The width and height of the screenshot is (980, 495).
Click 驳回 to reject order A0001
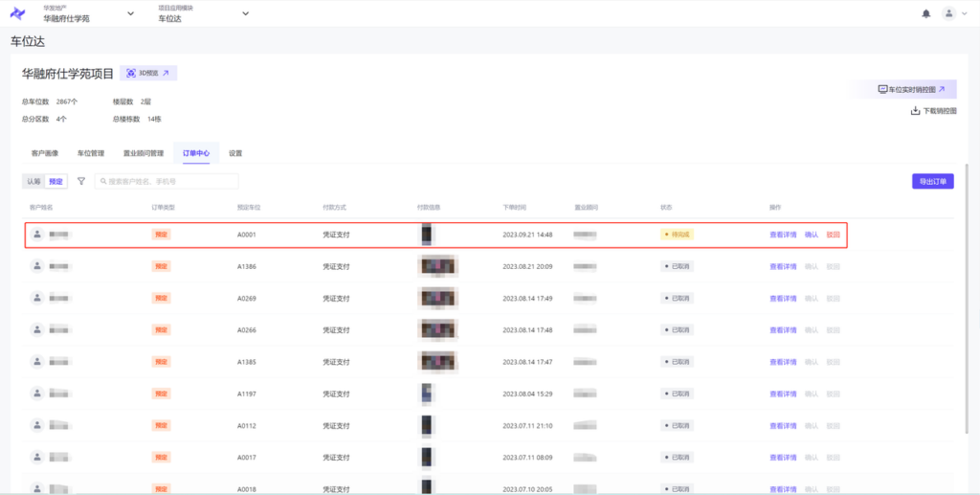coord(833,235)
